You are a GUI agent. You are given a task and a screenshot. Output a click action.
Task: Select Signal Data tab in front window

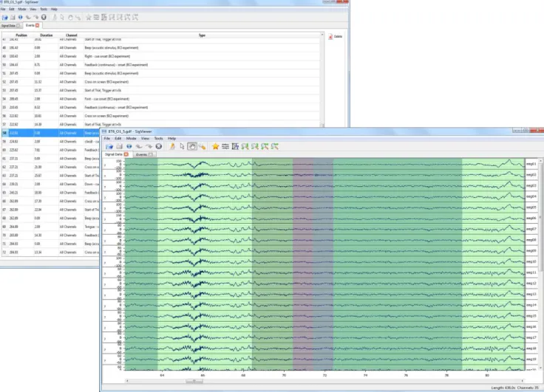click(117, 154)
